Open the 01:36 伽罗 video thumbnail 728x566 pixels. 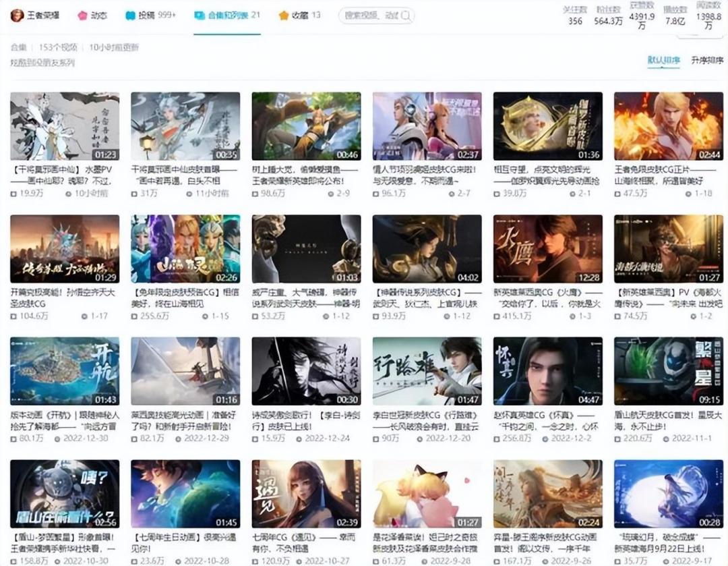pyautogui.click(x=547, y=126)
